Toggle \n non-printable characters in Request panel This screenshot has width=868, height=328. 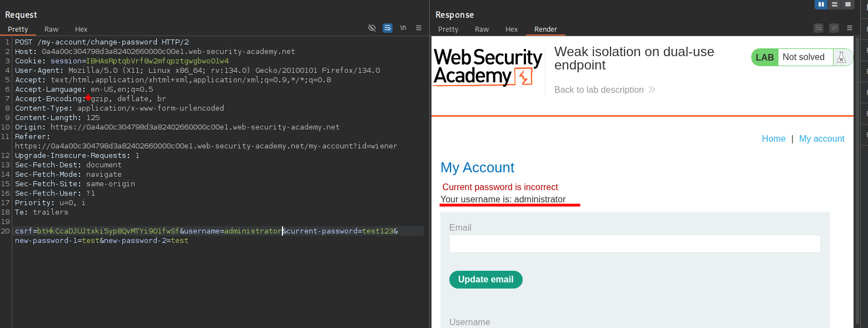point(403,28)
